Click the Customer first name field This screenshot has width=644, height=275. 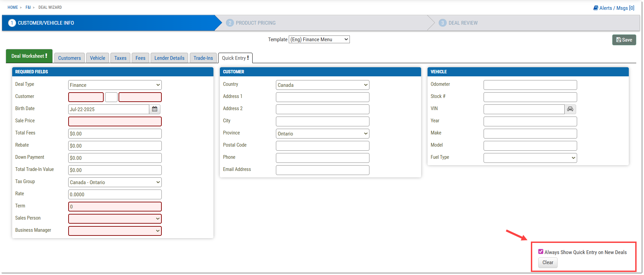86,97
